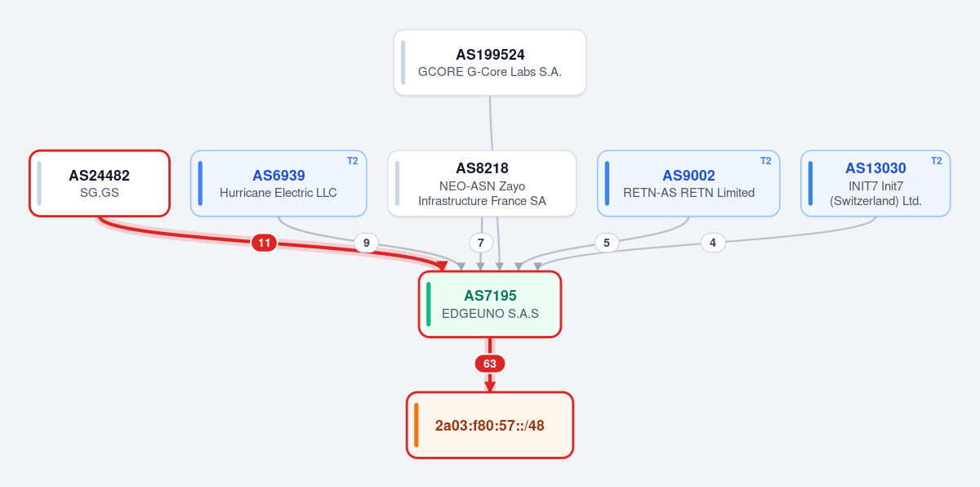The height and width of the screenshot is (487, 980).
Task: Click the 5 path count badge
Action: (607, 243)
